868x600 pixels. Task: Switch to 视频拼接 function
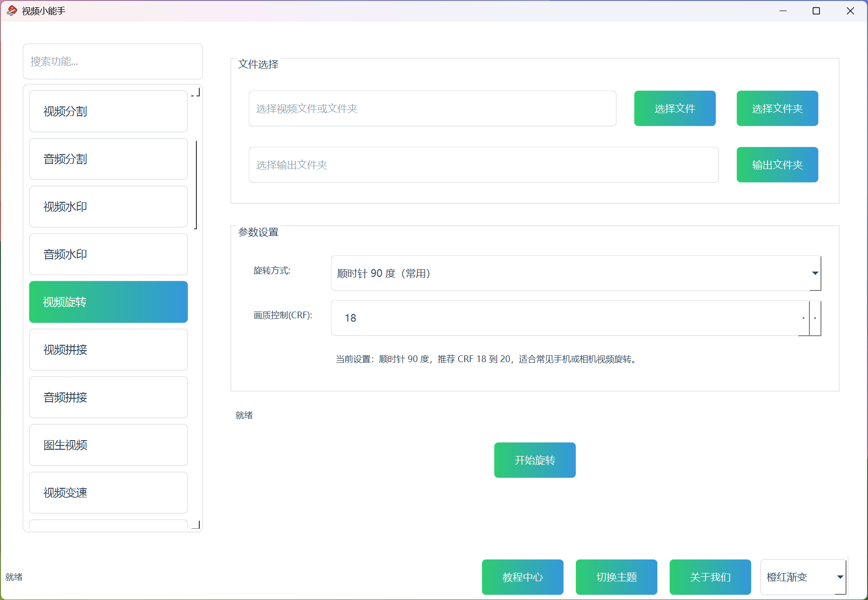point(108,350)
